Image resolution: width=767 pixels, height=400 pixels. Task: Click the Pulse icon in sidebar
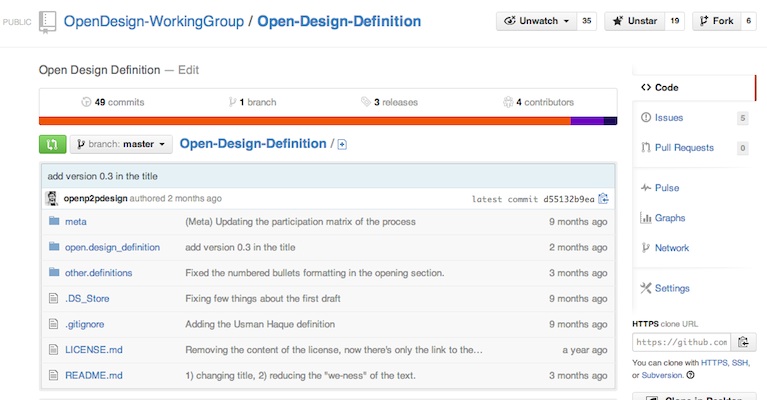[646, 187]
